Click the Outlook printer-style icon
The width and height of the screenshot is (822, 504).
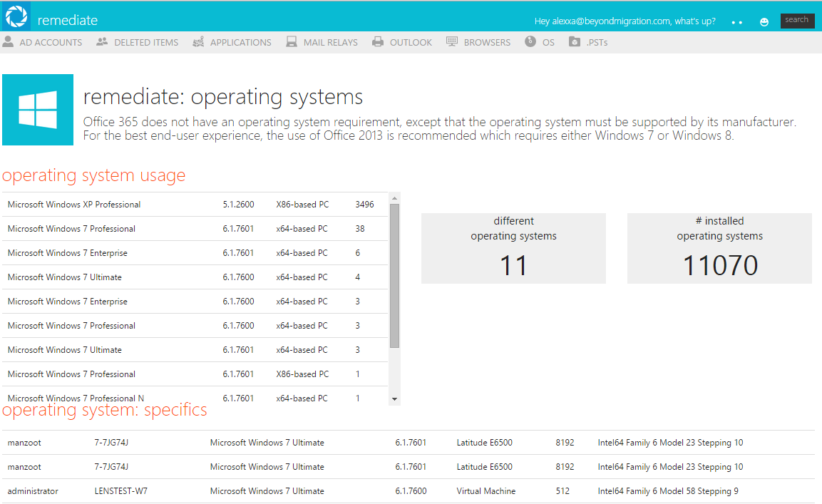[x=377, y=42]
